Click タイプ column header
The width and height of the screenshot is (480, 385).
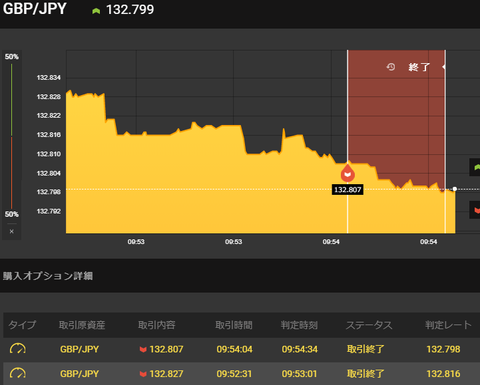pos(22,325)
